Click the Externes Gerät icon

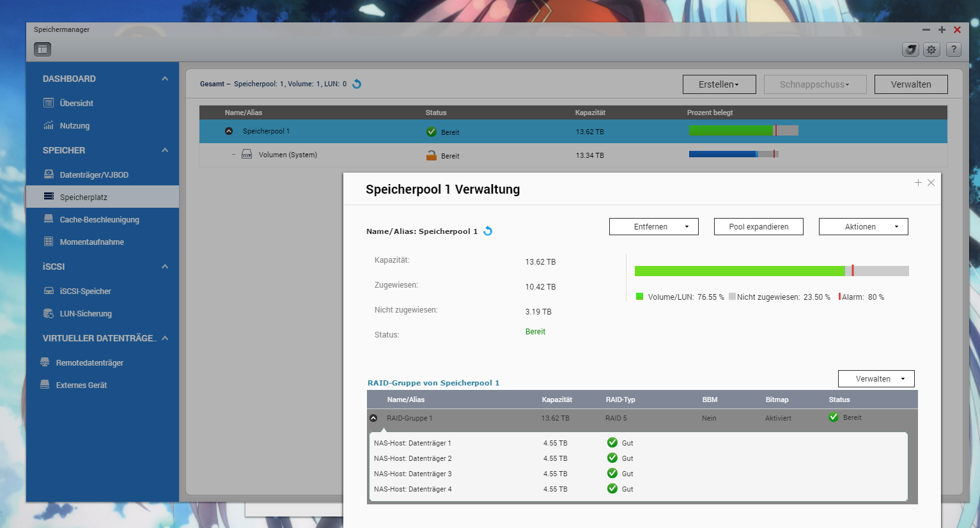[x=44, y=385]
